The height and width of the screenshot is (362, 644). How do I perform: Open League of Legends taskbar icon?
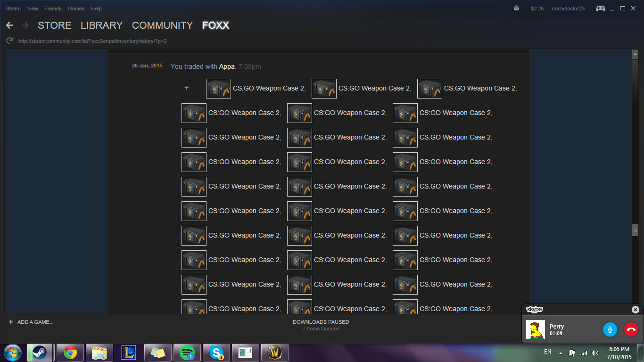129,353
